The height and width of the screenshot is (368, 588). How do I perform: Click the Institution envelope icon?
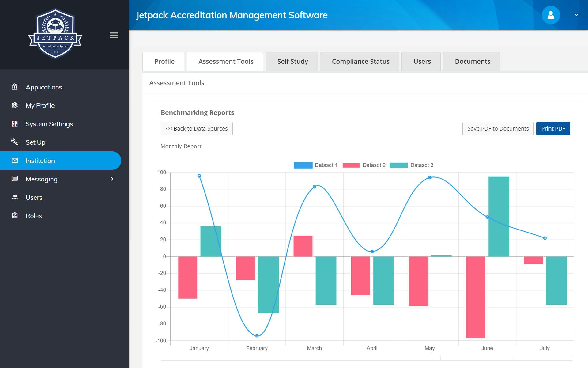[14, 161]
